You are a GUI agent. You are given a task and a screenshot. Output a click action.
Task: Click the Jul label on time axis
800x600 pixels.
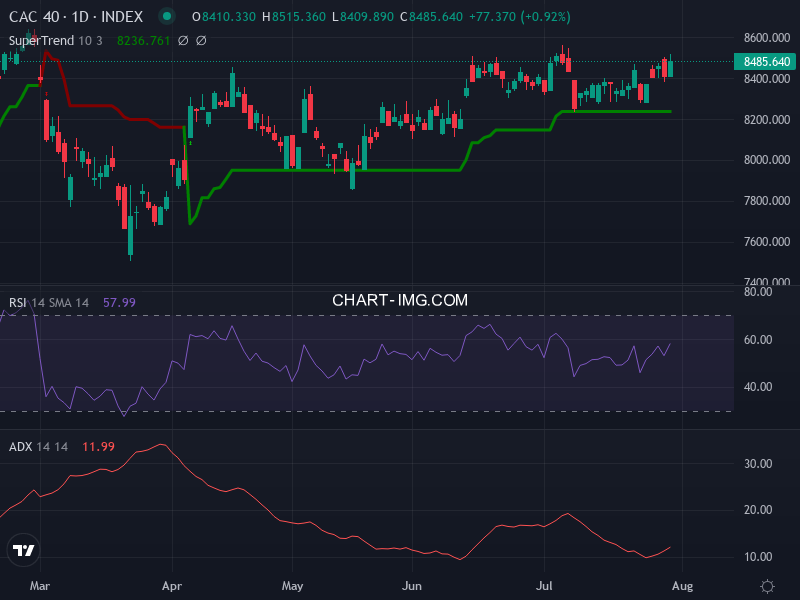tap(544, 586)
